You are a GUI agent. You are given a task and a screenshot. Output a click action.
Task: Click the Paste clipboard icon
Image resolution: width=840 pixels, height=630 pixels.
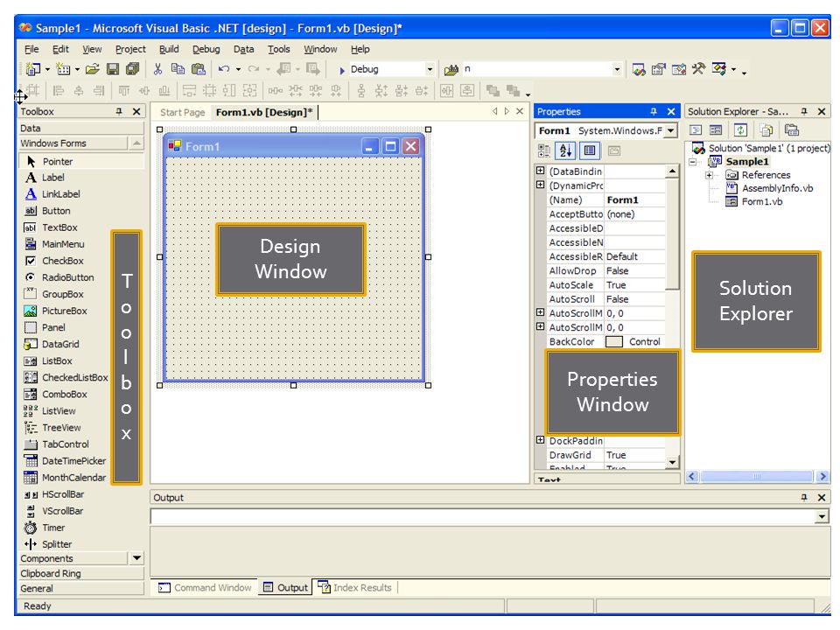tap(199, 69)
